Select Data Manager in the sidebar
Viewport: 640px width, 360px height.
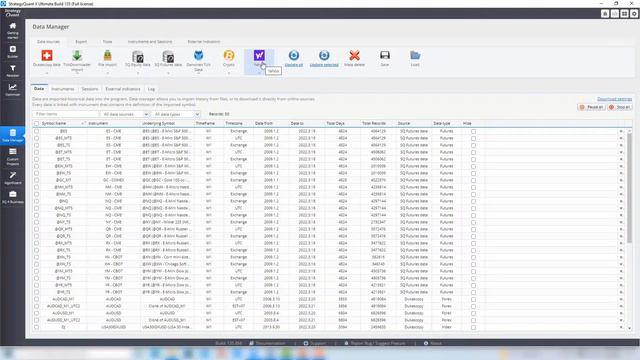(x=13, y=135)
